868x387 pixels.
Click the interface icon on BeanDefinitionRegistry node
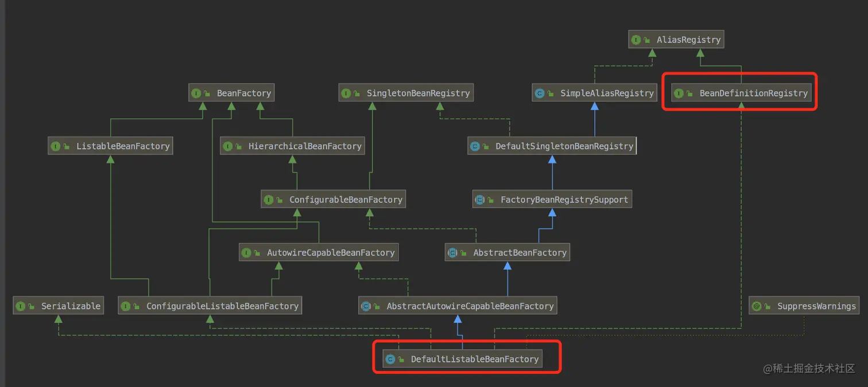(679, 93)
